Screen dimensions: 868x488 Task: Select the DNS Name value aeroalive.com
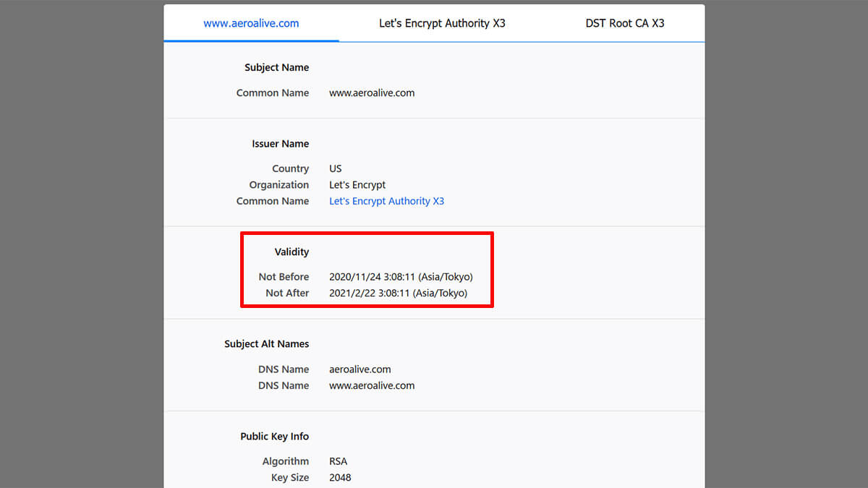pos(359,369)
